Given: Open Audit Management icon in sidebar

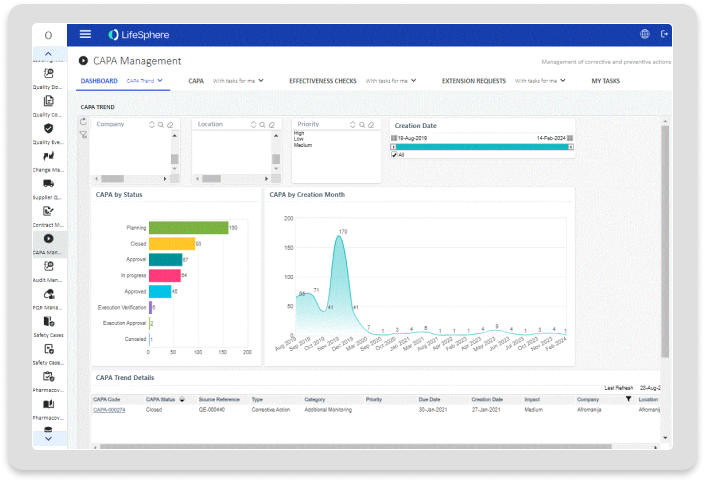Looking at the screenshot, I should (48, 266).
